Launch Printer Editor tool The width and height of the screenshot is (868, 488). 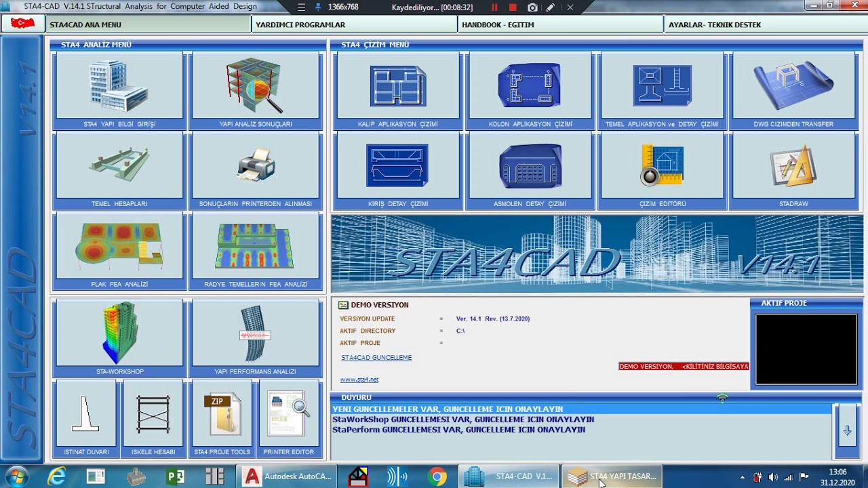[x=289, y=419]
